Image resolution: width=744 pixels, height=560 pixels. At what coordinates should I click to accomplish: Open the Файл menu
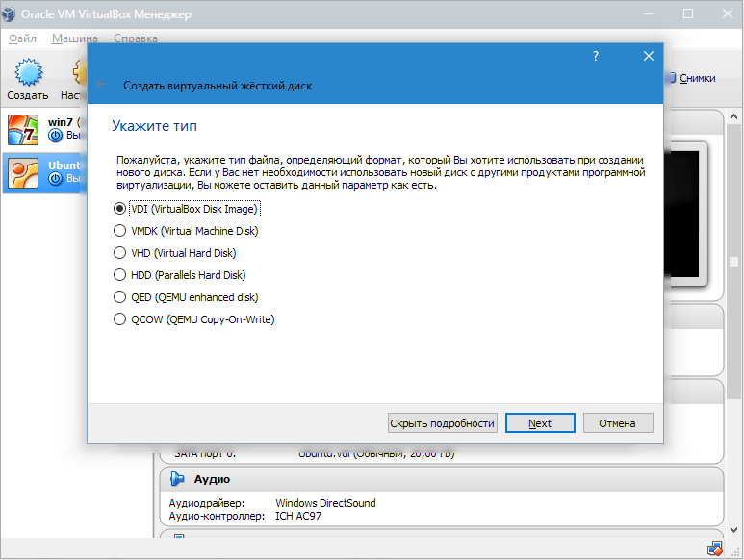pos(23,38)
